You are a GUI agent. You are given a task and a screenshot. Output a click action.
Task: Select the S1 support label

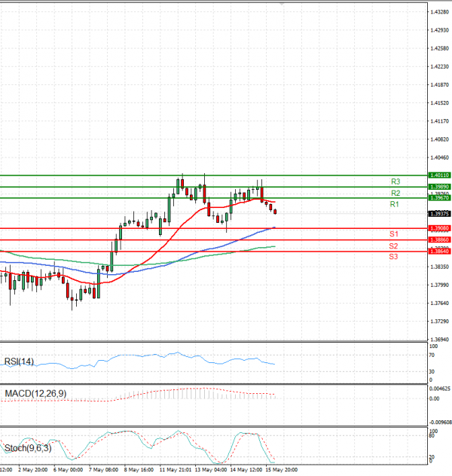point(394,234)
